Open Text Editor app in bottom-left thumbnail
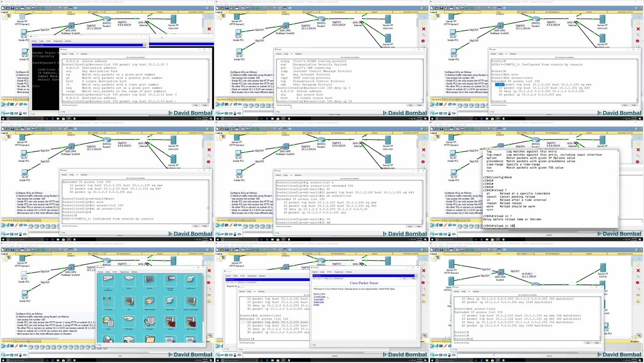This screenshot has width=644, height=363. pos(150,322)
